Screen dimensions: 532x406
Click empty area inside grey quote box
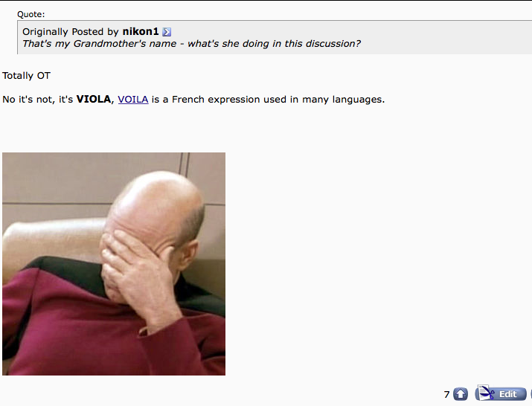tap(441, 37)
